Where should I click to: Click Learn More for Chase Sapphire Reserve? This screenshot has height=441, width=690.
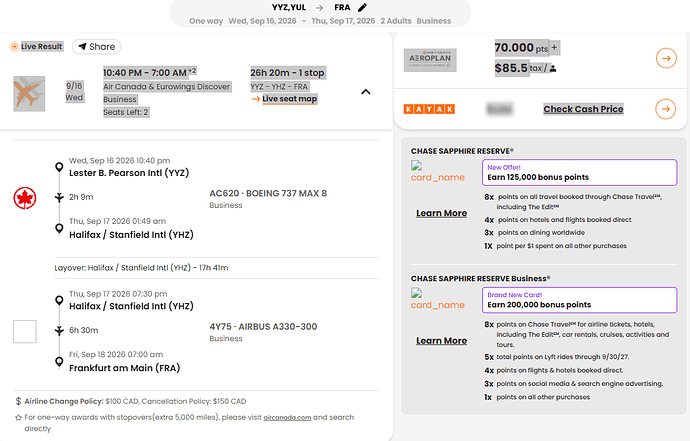[441, 213]
